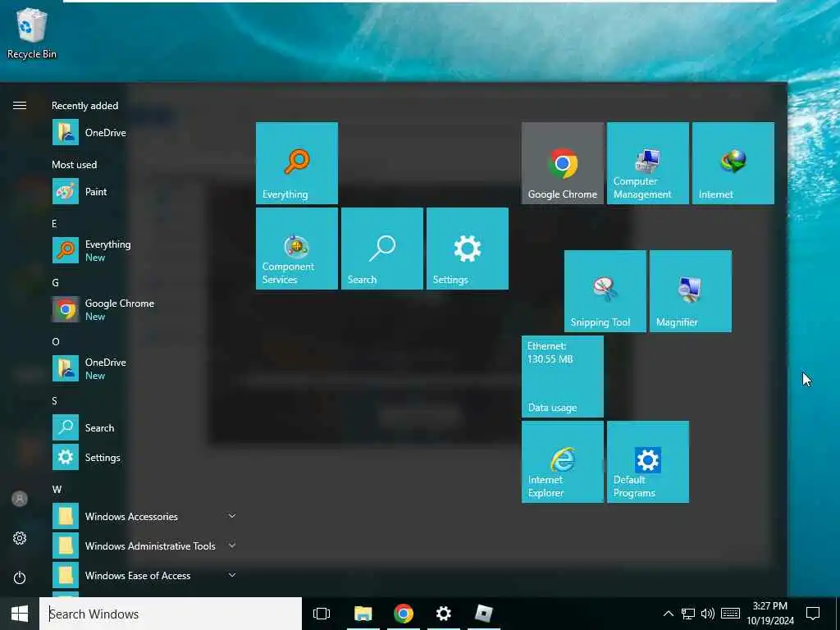This screenshot has width=840, height=630.
Task: Open Paint from Most used
Action: click(144, 192)
